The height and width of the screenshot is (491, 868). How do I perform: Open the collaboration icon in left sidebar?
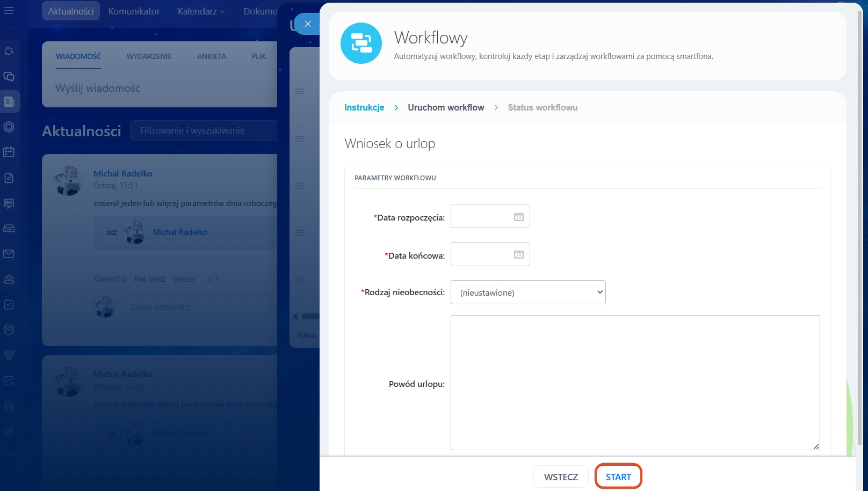tap(9, 51)
